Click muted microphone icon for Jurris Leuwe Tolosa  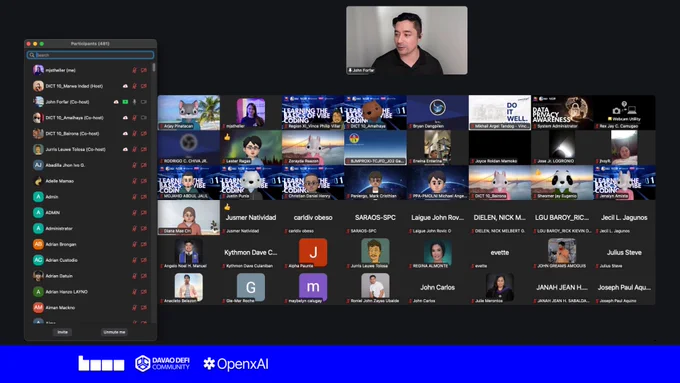coord(134,149)
